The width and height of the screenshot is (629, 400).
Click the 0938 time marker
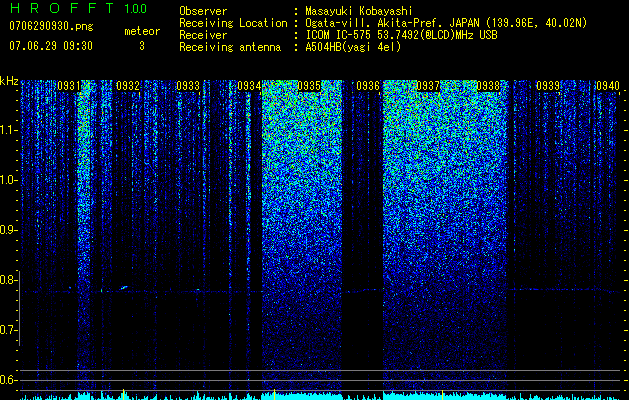488,86
